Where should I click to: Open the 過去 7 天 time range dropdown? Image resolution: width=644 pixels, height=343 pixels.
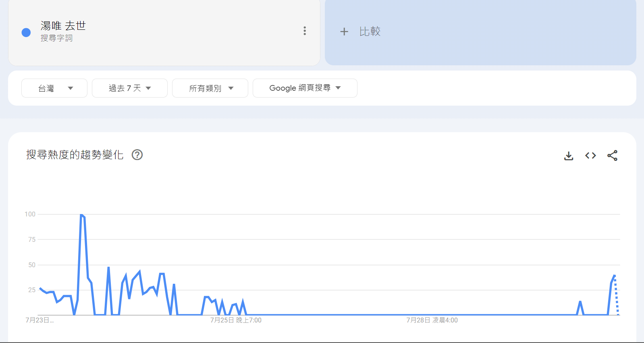[x=130, y=88]
